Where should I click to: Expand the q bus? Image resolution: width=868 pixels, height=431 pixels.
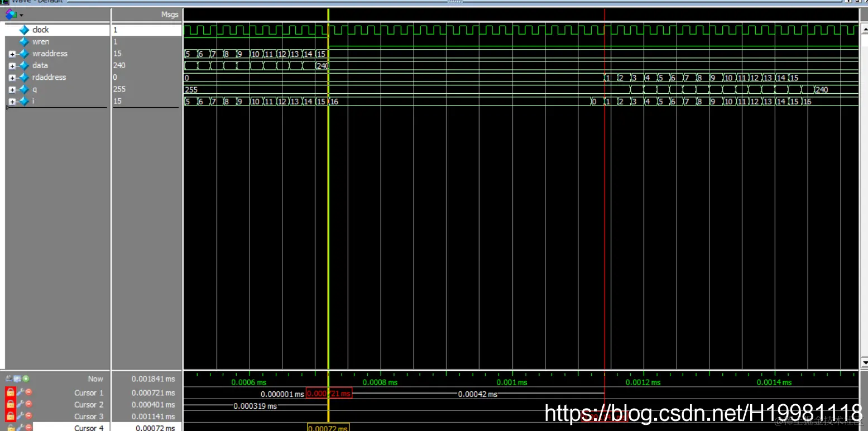click(x=12, y=90)
